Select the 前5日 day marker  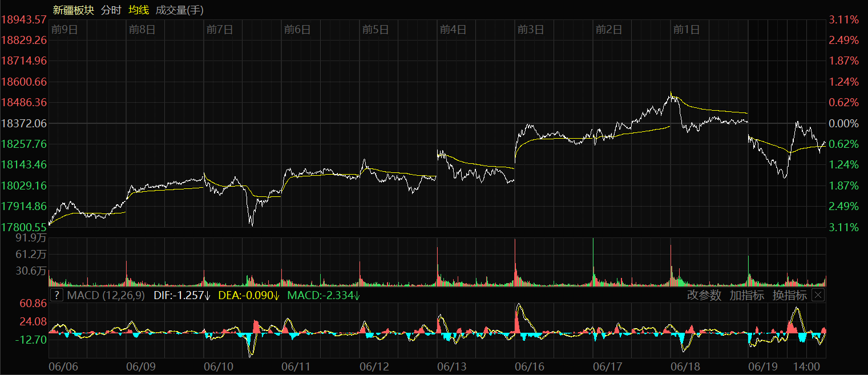(376, 30)
